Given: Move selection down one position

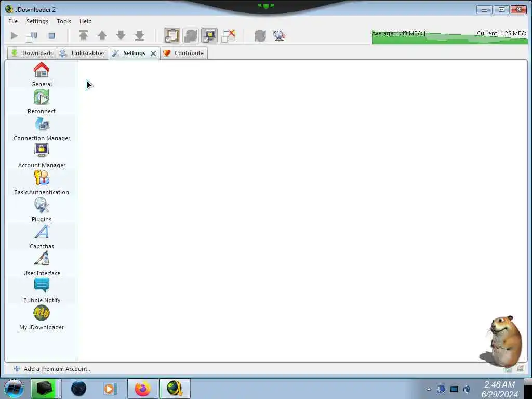Looking at the screenshot, I should tap(121, 35).
